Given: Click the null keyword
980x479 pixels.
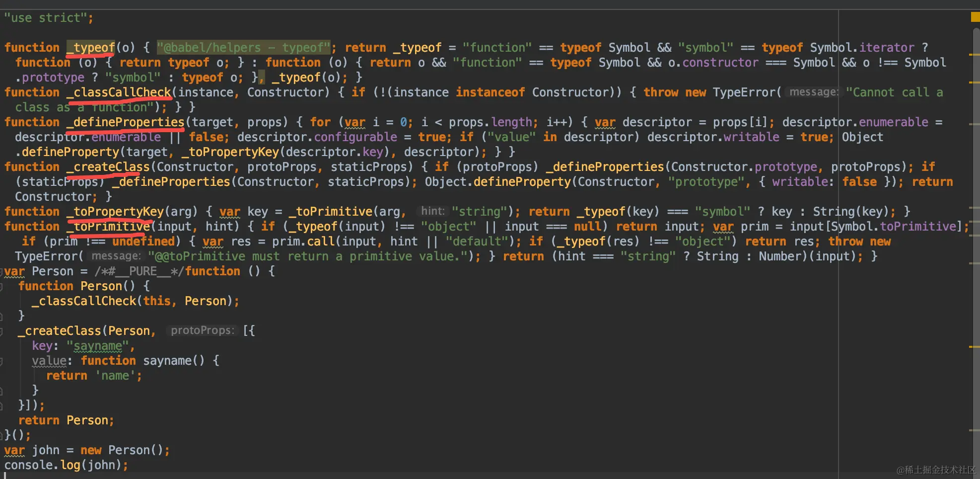Looking at the screenshot, I should tap(588, 227).
